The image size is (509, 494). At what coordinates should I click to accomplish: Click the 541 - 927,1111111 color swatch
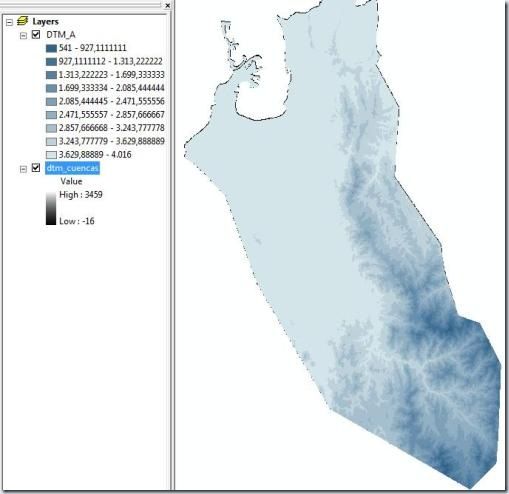coord(51,48)
